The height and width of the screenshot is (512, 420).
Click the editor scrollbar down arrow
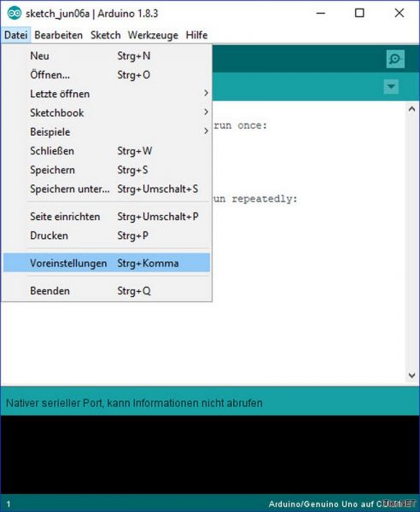(411, 375)
